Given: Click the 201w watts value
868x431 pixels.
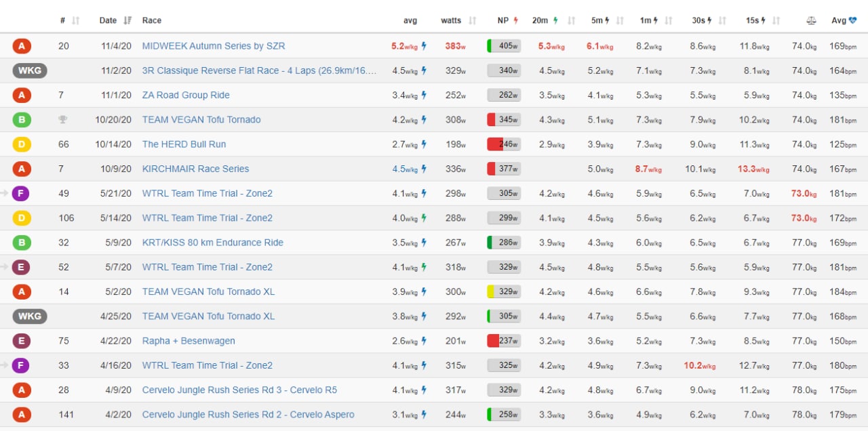Looking at the screenshot, I should click(x=455, y=341).
